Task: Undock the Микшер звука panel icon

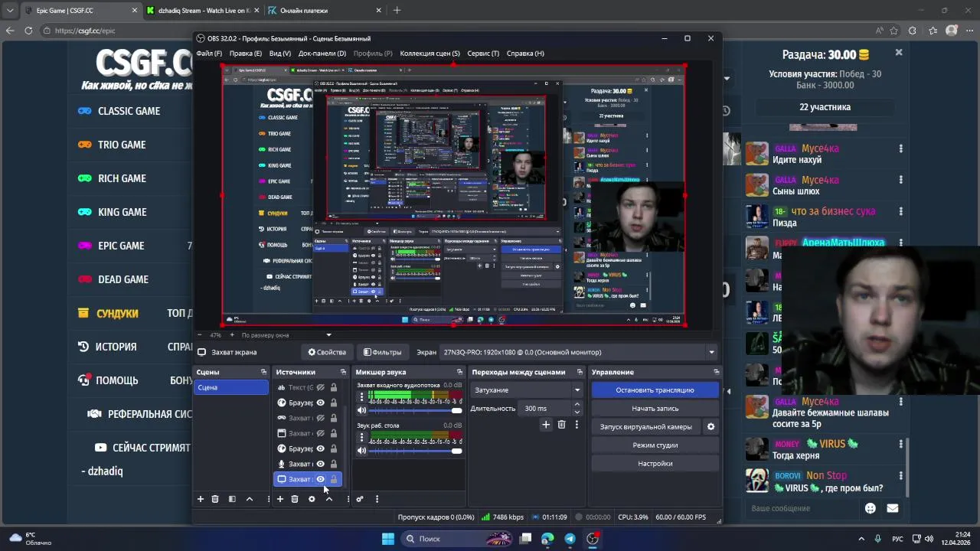Action: pyautogui.click(x=459, y=372)
